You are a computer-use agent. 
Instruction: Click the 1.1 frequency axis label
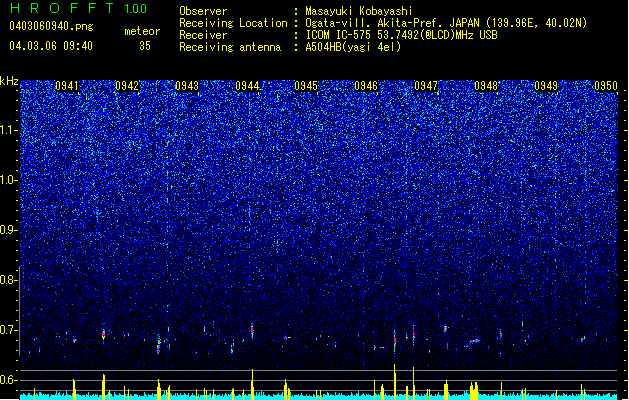tap(9, 130)
